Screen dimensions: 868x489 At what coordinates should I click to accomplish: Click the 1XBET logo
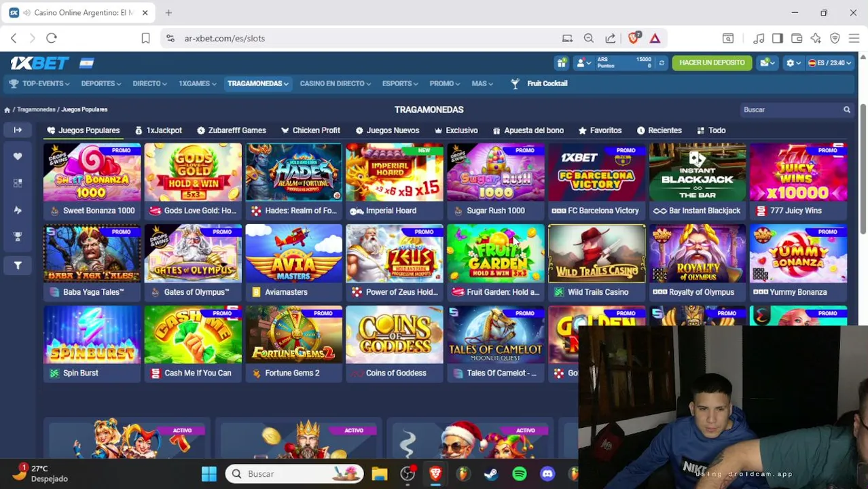(39, 62)
